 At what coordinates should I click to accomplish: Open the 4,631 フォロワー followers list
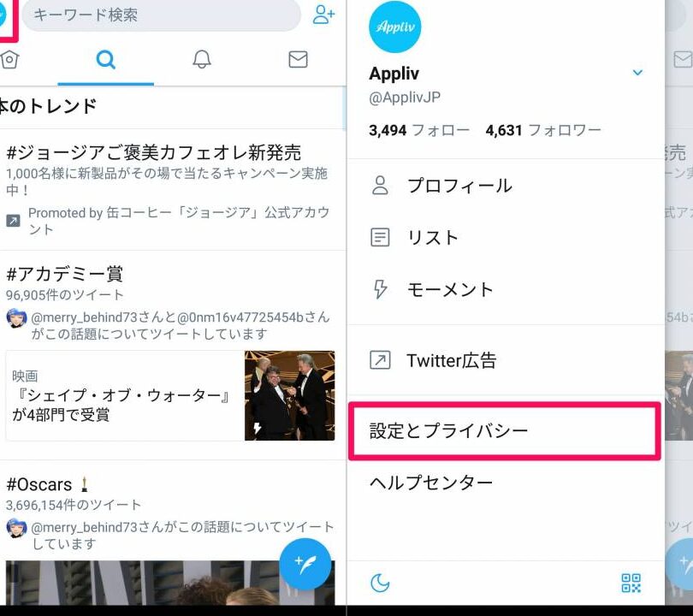coord(543,130)
